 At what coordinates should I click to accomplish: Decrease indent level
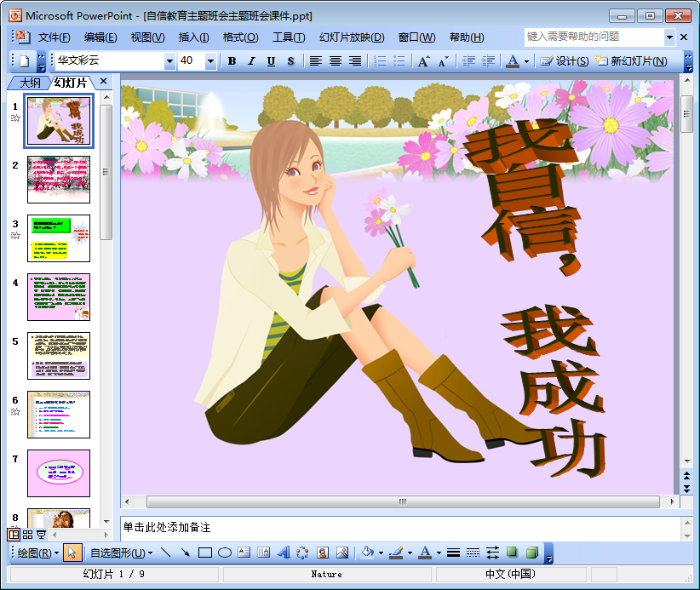(x=468, y=61)
